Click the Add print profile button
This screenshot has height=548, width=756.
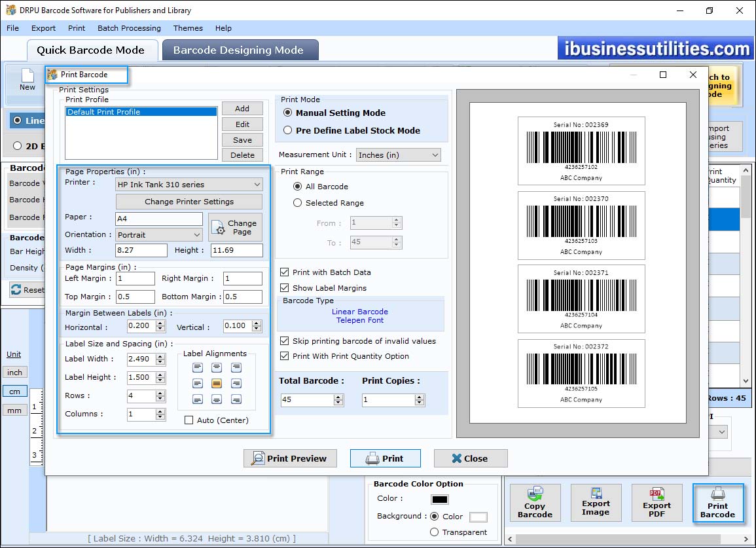243,109
